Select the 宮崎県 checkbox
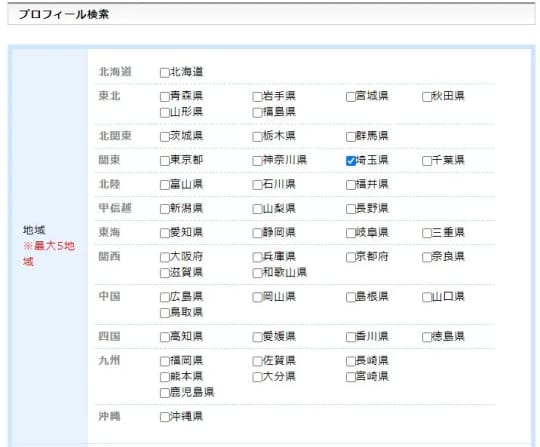The width and height of the screenshot is (540, 447). click(351, 377)
